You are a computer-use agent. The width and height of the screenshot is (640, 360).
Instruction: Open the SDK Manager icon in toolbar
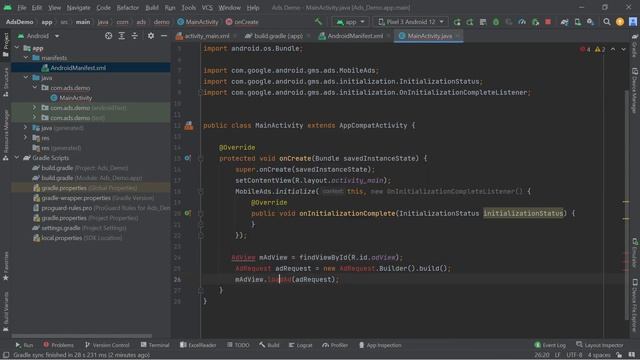point(591,22)
